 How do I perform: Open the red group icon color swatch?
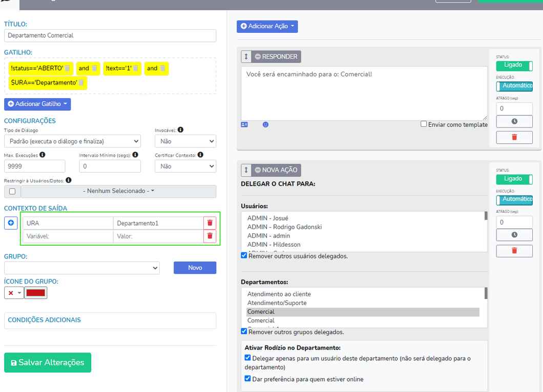(x=35, y=293)
